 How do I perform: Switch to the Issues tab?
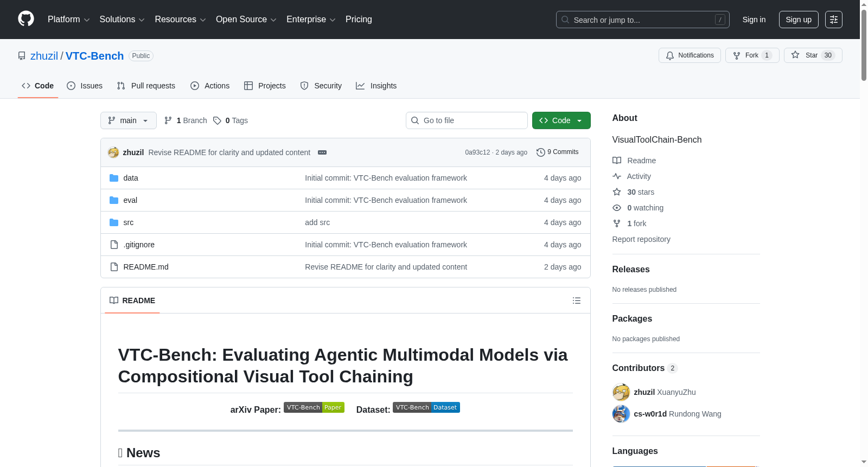85,86
